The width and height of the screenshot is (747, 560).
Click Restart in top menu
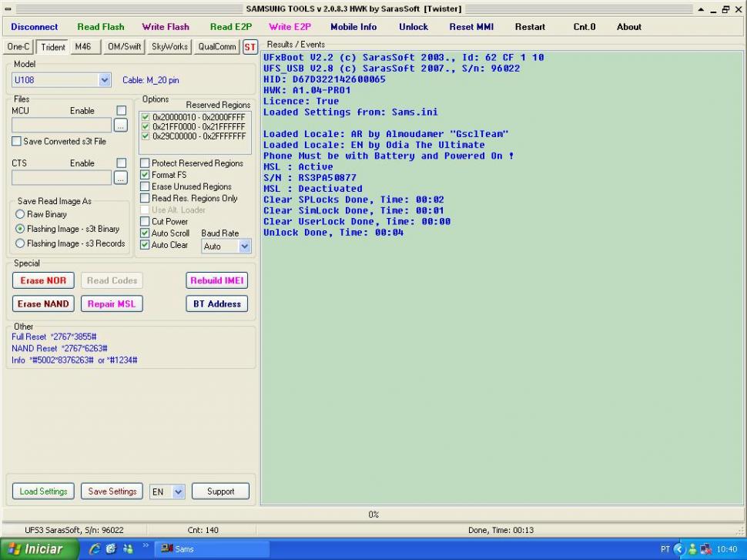coord(530,27)
